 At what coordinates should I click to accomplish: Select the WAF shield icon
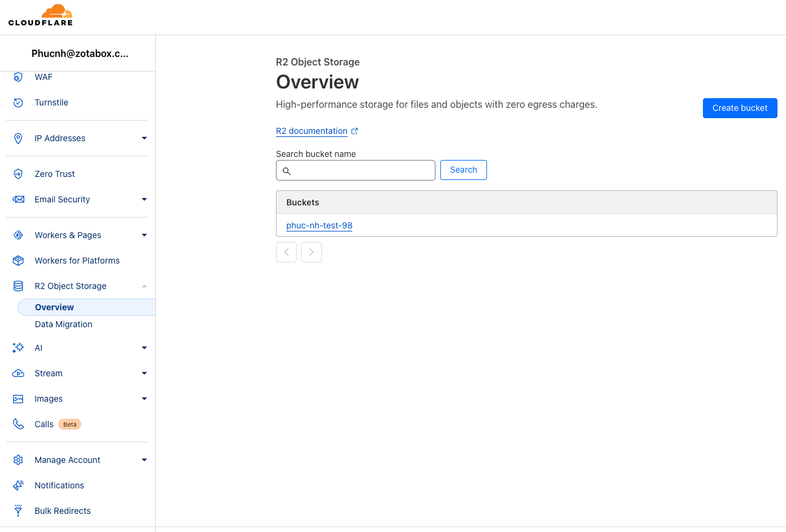(18, 77)
